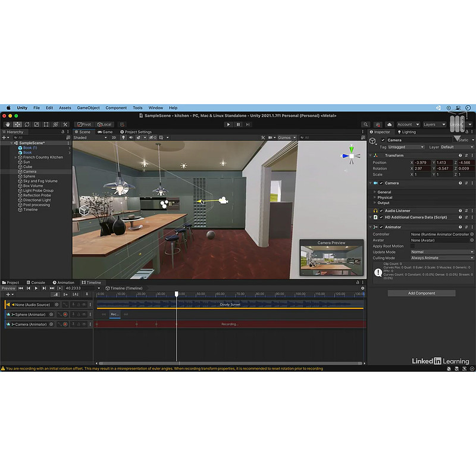
Task: Select the Rotate tool
Action: [x=27, y=124]
